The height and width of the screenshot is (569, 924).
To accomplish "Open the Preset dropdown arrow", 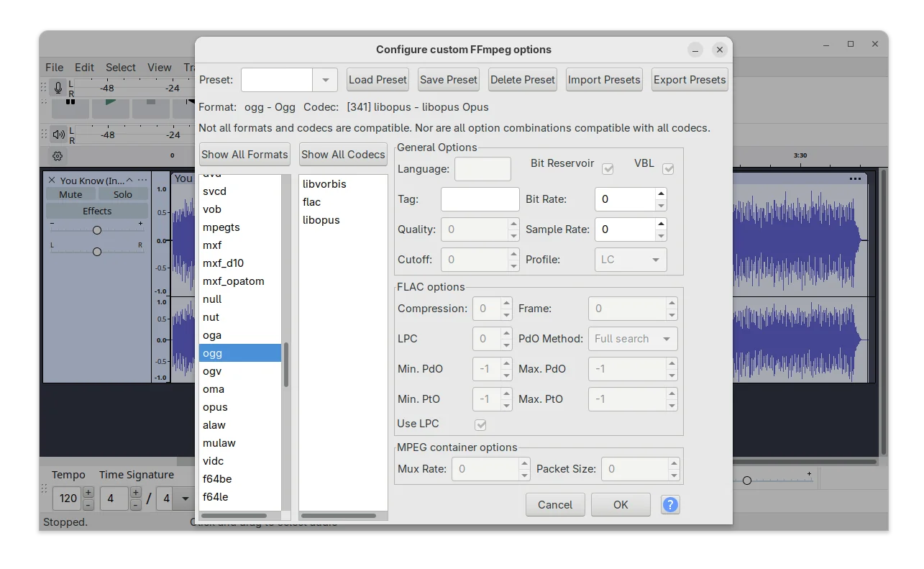I will (325, 80).
